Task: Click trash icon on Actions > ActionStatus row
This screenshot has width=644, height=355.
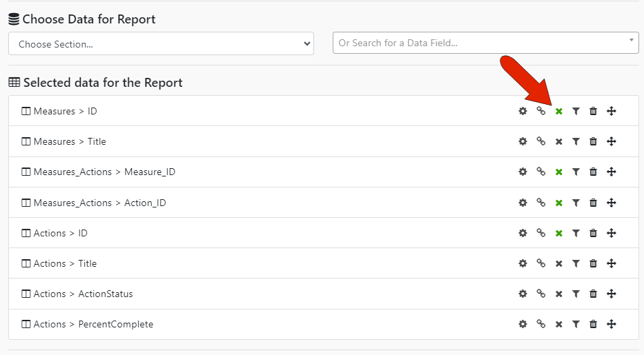Action: (x=593, y=294)
